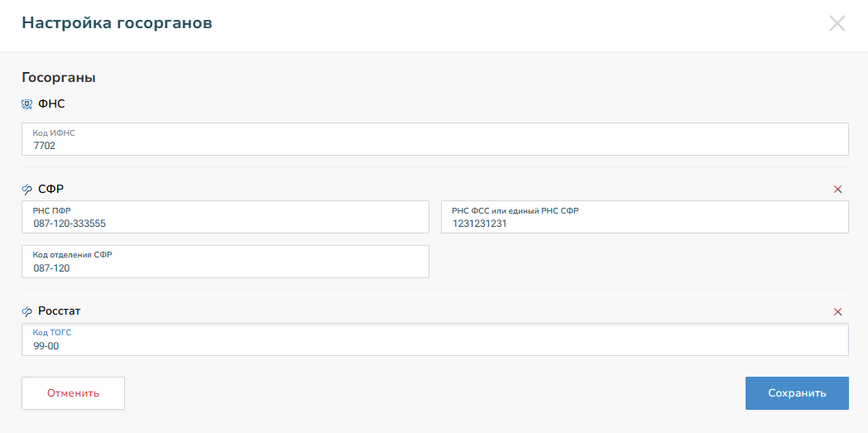Click the link icon beside Росстат

click(x=26, y=312)
